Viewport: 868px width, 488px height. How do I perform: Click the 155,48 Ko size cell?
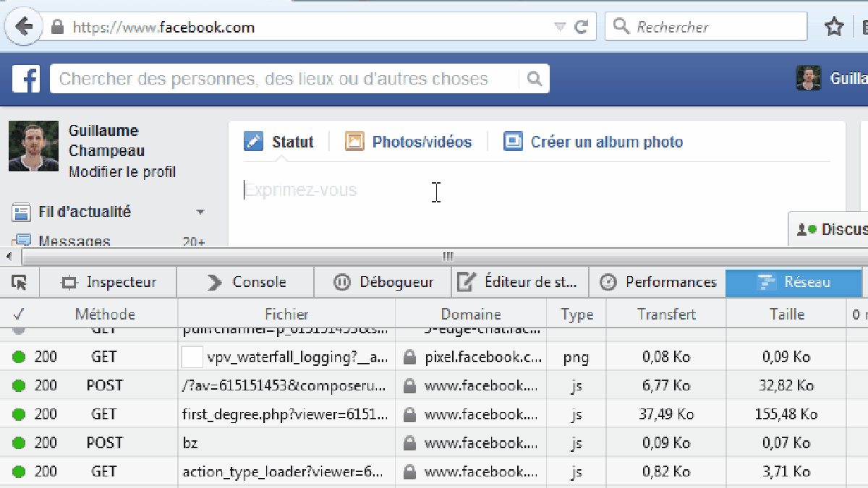(x=786, y=414)
